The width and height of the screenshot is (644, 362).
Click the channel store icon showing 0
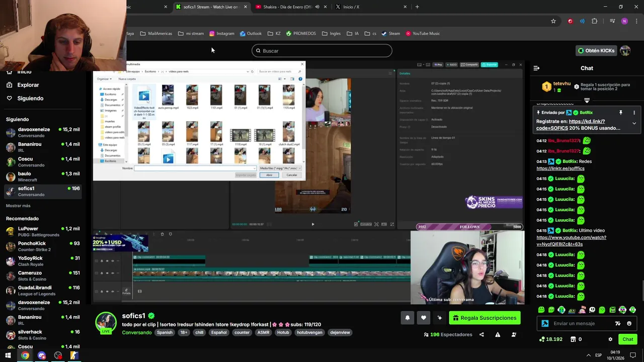[x=576, y=339]
